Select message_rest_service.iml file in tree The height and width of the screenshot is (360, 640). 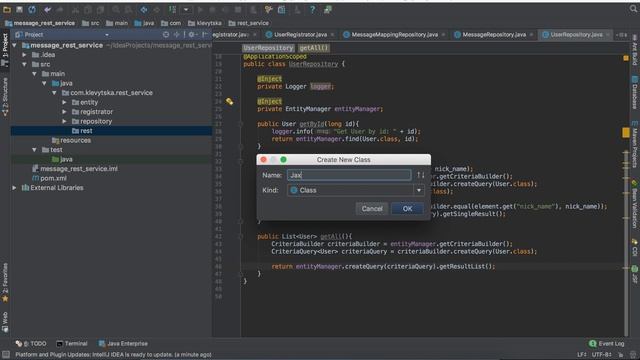pyautogui.click(x=75, y=169)
